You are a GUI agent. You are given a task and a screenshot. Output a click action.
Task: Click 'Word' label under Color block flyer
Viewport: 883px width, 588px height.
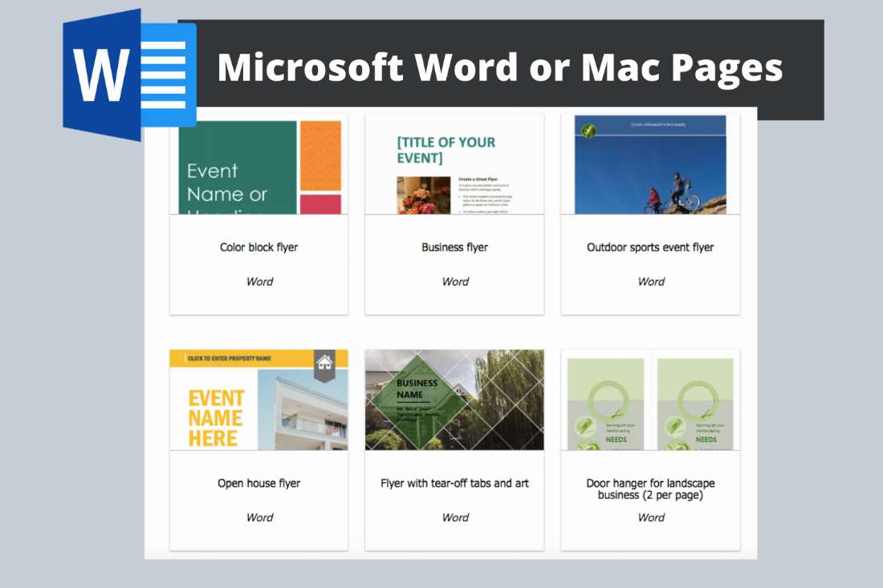[259, 282]
